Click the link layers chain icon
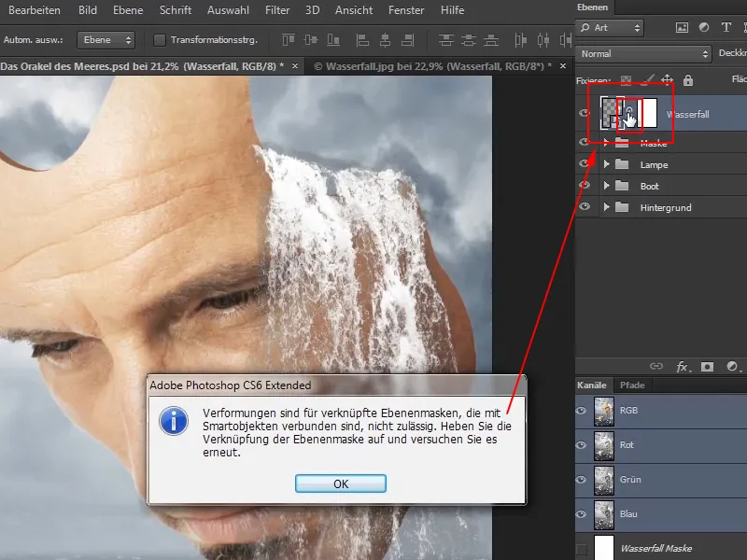 (x=656, y=366)
